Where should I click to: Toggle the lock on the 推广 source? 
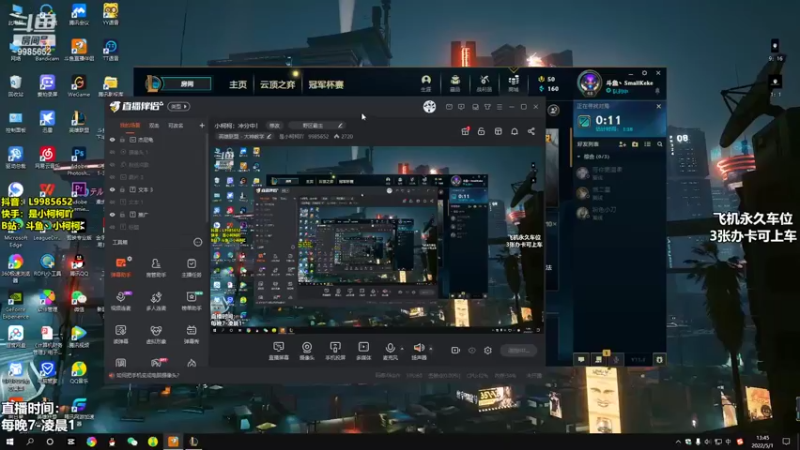pyautogui.click(x=122, y=215)
